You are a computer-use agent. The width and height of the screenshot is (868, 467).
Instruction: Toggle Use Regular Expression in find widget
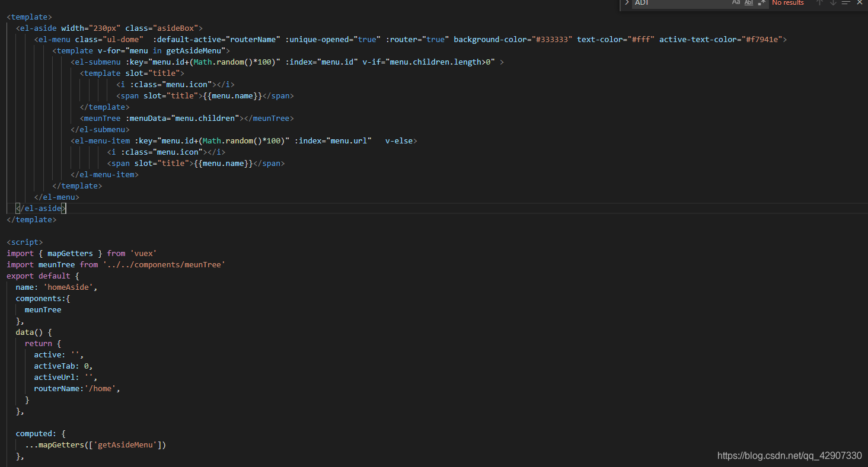(762, 2)
